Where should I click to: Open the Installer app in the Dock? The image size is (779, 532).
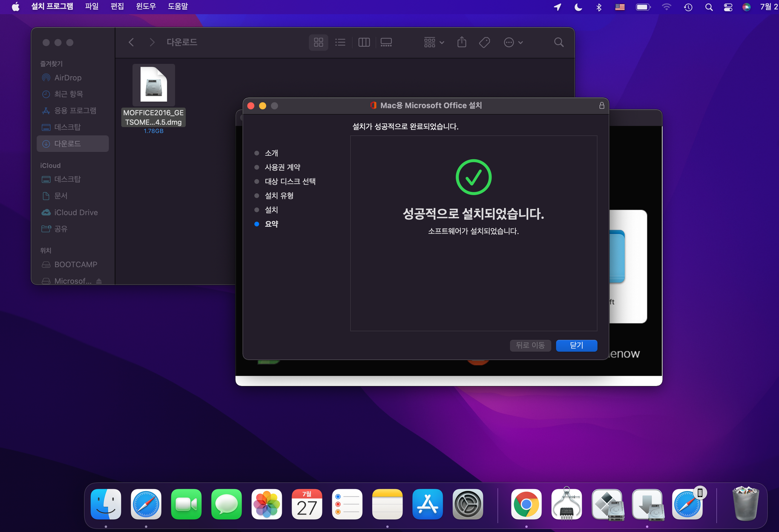(647, 505)
